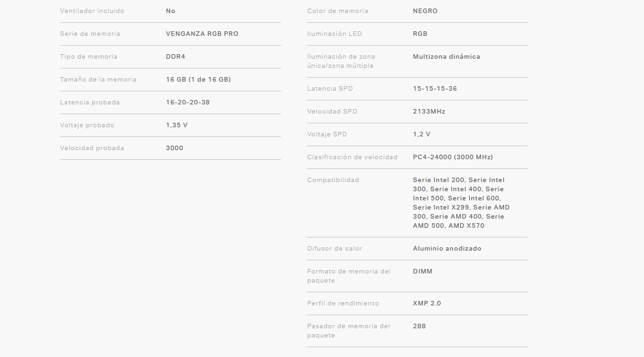Click the 288 memory pin count value
Viewport: 644px width, 357px height.
coord(419,326)
